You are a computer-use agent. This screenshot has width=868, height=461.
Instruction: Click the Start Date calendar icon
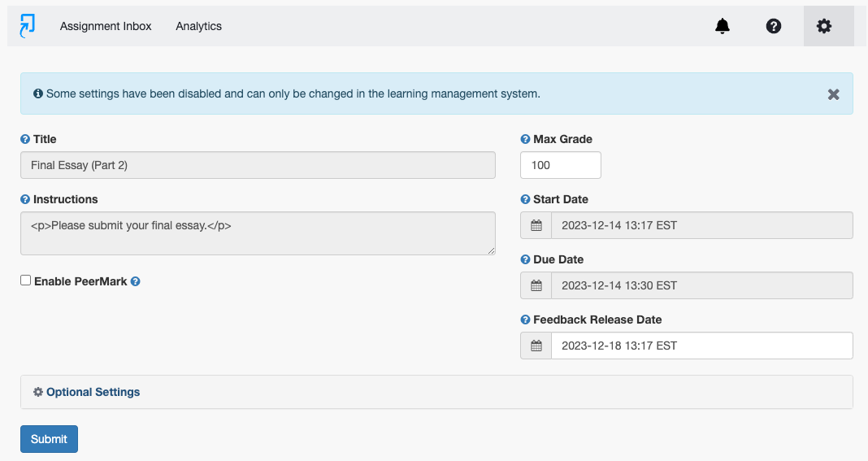coord(536,225)
